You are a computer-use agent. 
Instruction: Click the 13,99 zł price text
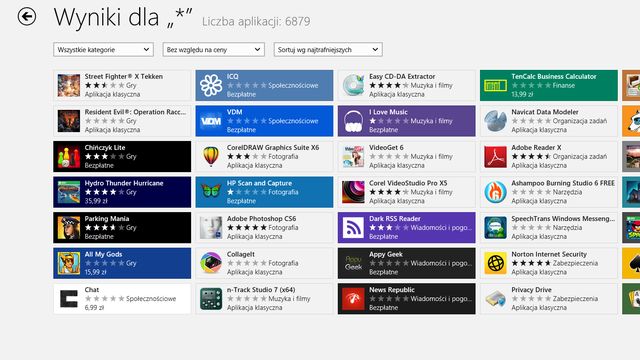pos(523,94)
